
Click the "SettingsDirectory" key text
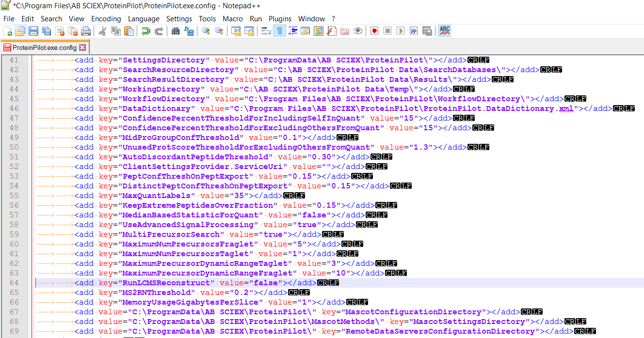click(164, 60)
